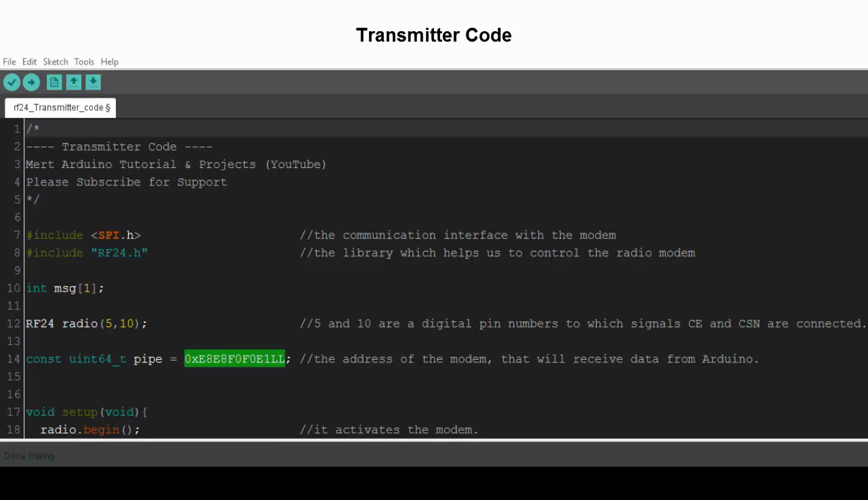Create a new sketch with New icon
The height and width of the screenshot is (500, 868).
tap(54, 83)
